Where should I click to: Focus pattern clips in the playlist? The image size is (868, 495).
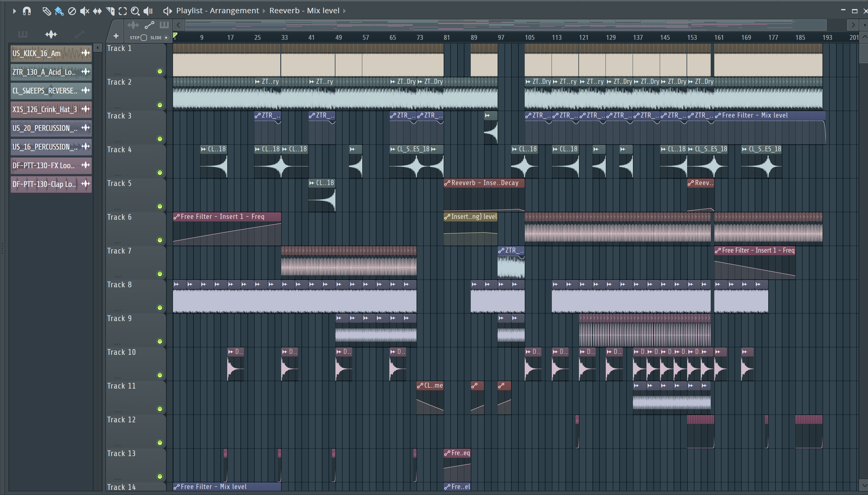[x=164, y=25]
